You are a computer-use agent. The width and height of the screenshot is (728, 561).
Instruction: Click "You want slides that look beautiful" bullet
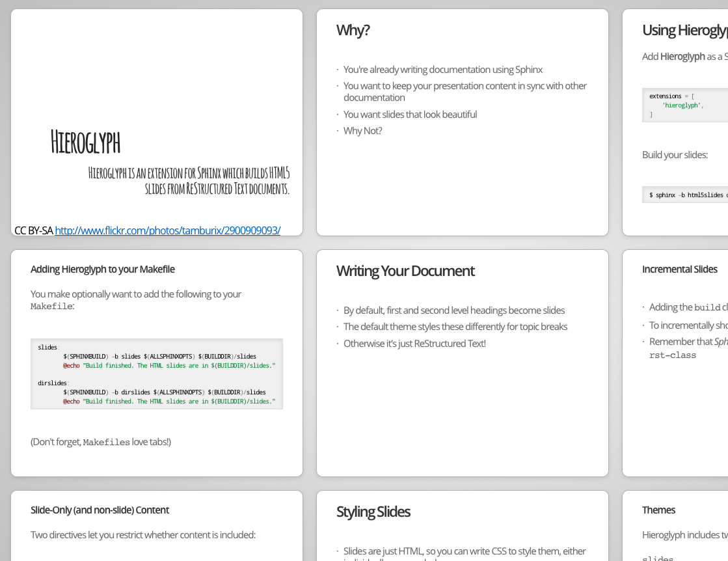point(410,115)
